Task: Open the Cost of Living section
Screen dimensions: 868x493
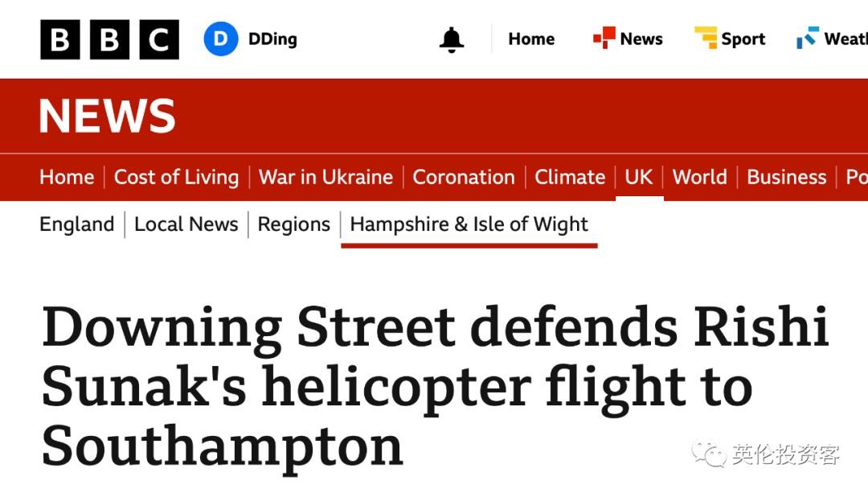Action: (176, 177)
